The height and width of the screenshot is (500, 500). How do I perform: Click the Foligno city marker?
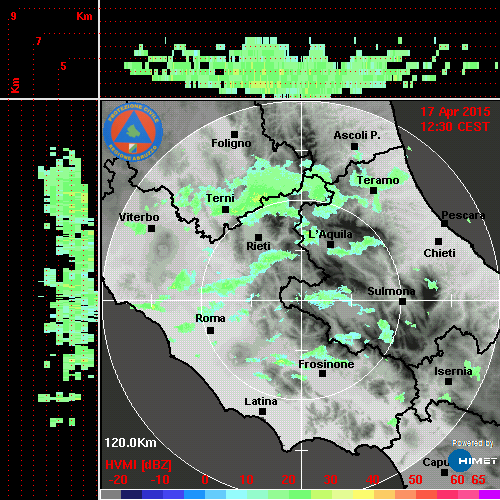[x=234, y=134]
